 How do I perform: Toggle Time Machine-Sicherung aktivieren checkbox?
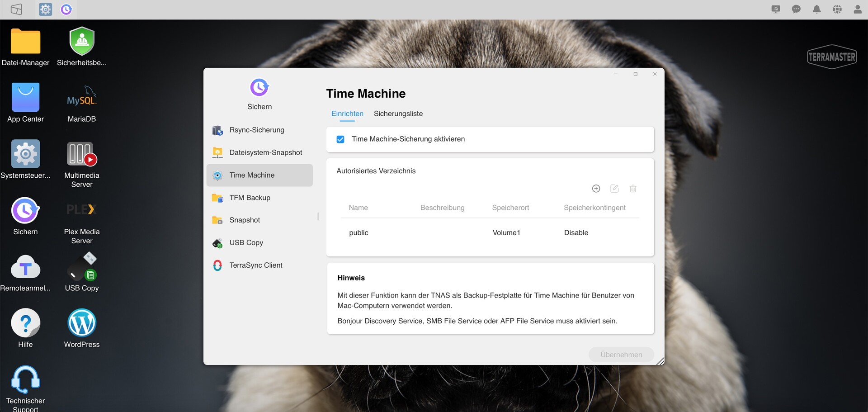click(x=340, y=139)
